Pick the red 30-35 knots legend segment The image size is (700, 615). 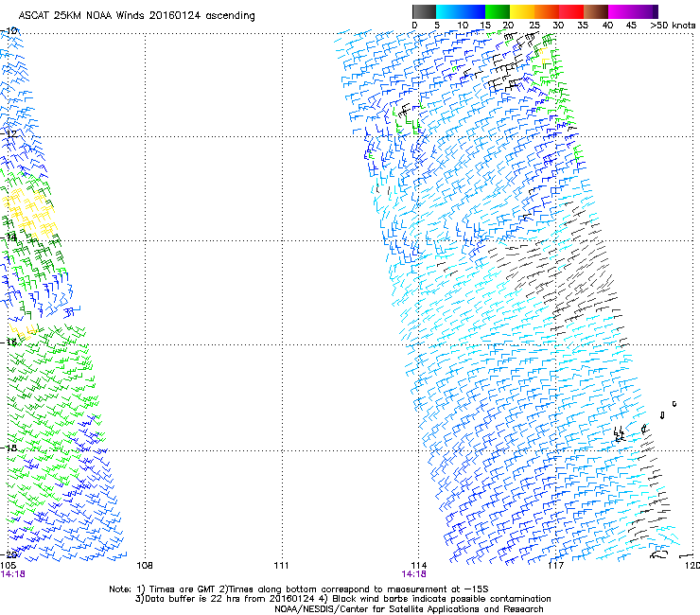[571, 11]
